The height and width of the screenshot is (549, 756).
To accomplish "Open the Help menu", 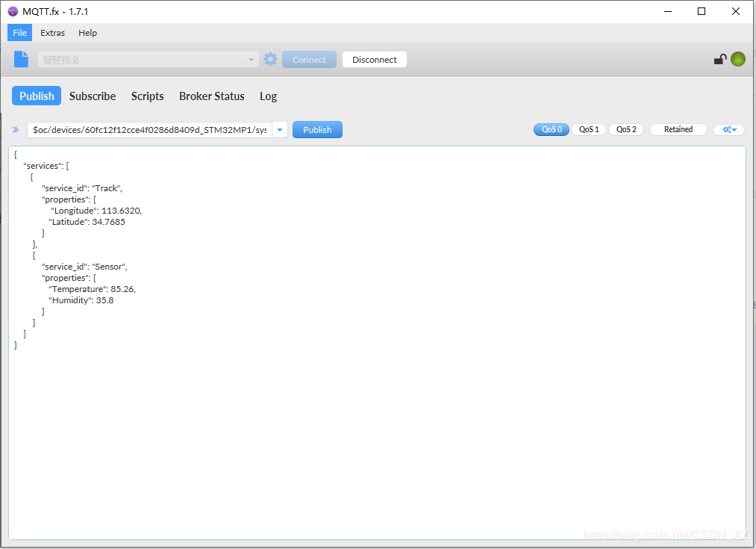I will pyautogui.click(x=88, y=33).
